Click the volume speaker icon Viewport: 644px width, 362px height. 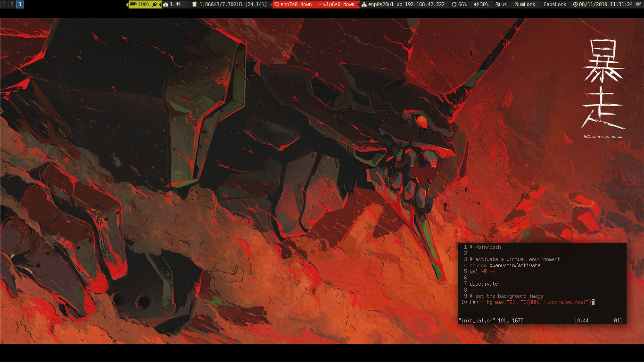coord(476,4)
